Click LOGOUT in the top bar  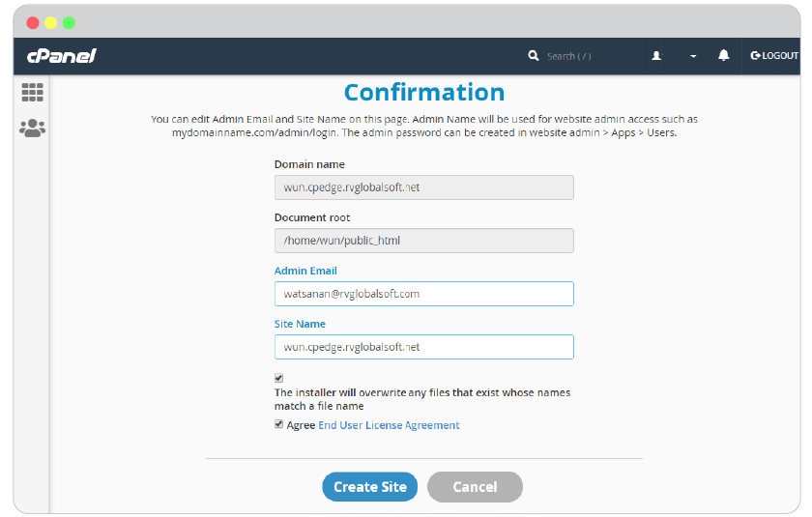click(x=774, y=55)
